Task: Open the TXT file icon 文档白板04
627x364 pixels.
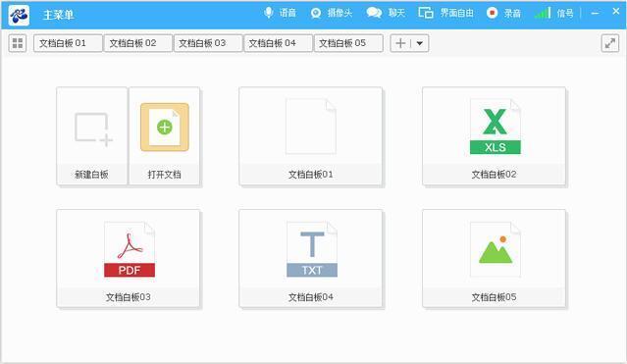Action: pos(312,249)
